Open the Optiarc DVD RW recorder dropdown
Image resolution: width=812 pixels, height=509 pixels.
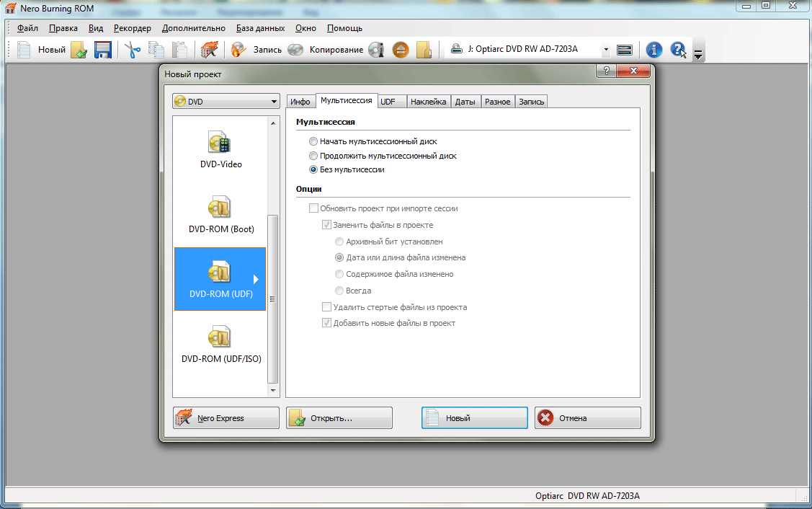pos(606,50)
